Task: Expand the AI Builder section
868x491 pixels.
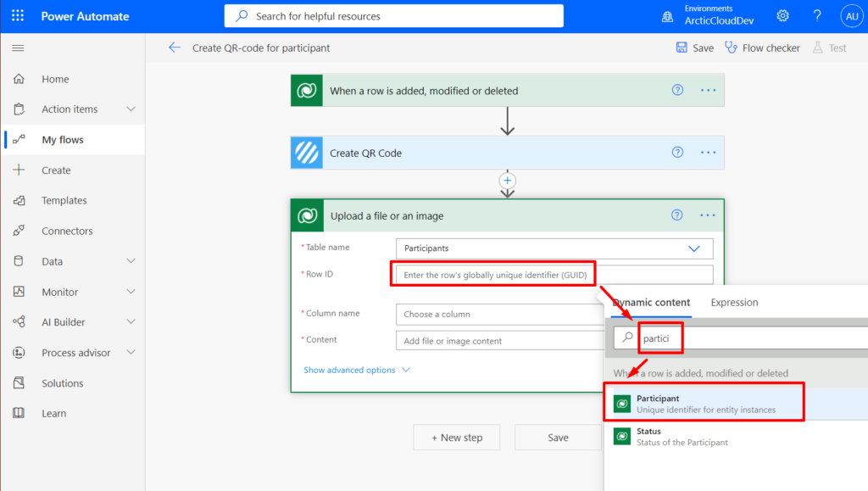Action: (x=131, y=321)
